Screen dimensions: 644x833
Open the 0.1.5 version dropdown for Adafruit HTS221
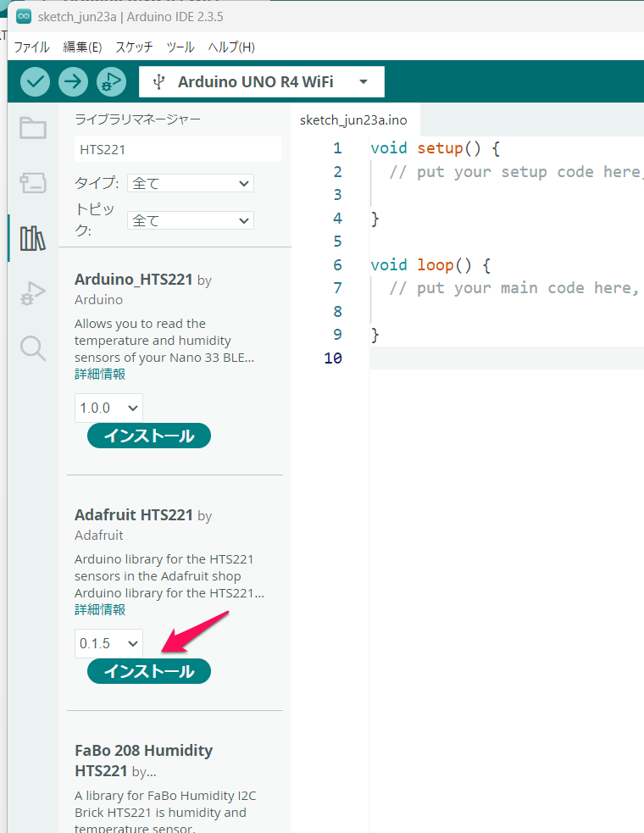pyautogui.click(x=108, y=643)
